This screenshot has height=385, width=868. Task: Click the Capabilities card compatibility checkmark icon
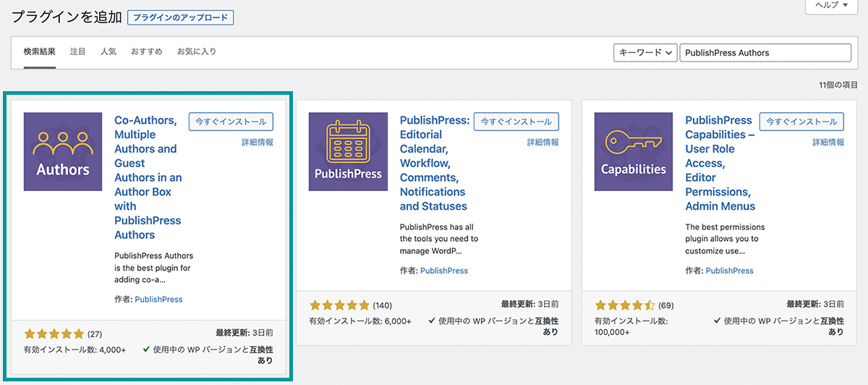(717, 321)
